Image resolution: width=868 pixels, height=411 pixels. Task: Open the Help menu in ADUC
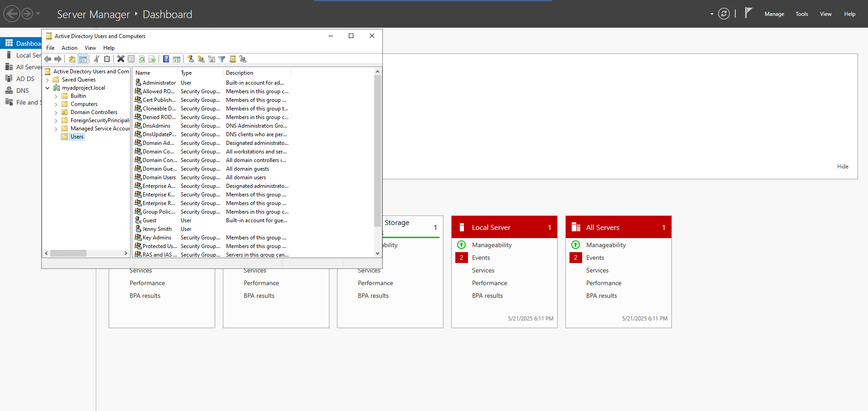[x=109, y=48]
